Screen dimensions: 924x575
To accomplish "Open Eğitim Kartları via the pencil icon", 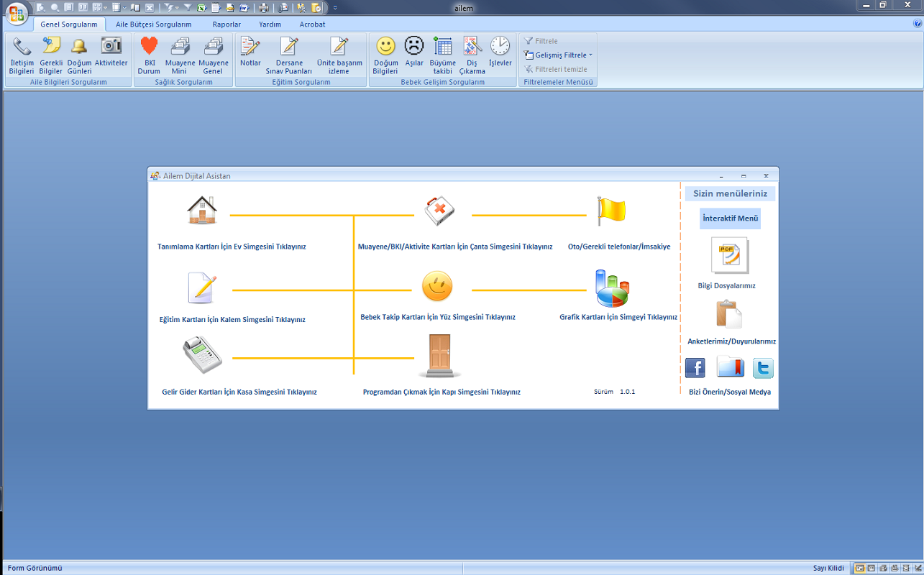I will [x=201, y=288].
